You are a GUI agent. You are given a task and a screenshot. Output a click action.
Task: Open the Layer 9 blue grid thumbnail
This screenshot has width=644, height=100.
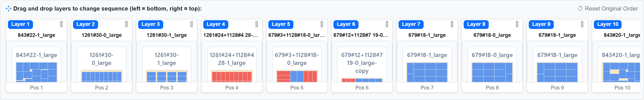[557, 72]
